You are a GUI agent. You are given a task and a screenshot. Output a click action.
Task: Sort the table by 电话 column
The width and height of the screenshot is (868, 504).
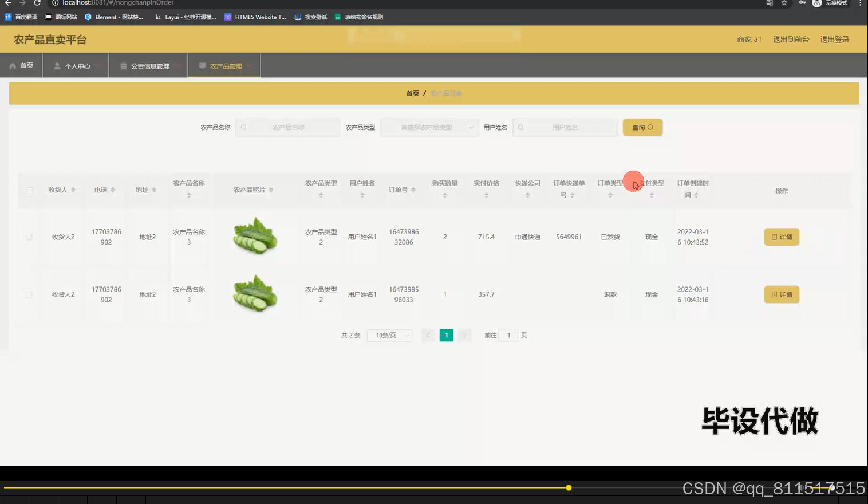coord(113,190)
